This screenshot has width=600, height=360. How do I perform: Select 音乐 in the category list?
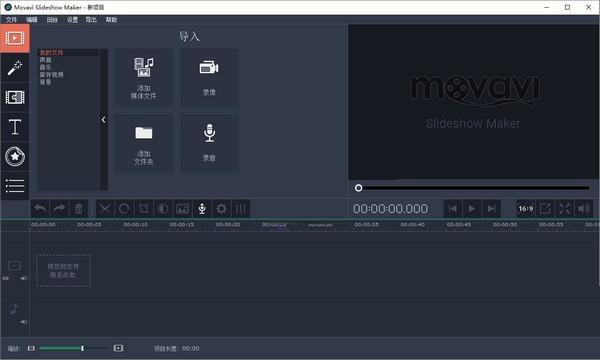46,67
